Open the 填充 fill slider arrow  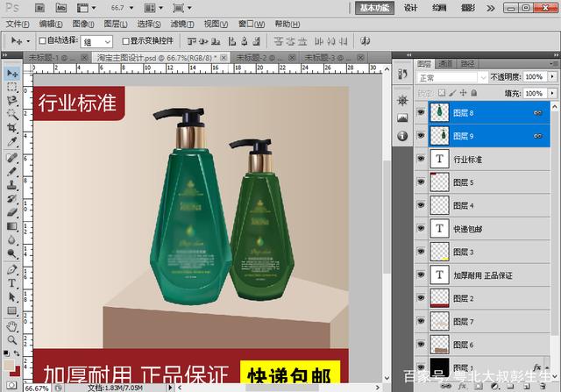click(553, 93)
